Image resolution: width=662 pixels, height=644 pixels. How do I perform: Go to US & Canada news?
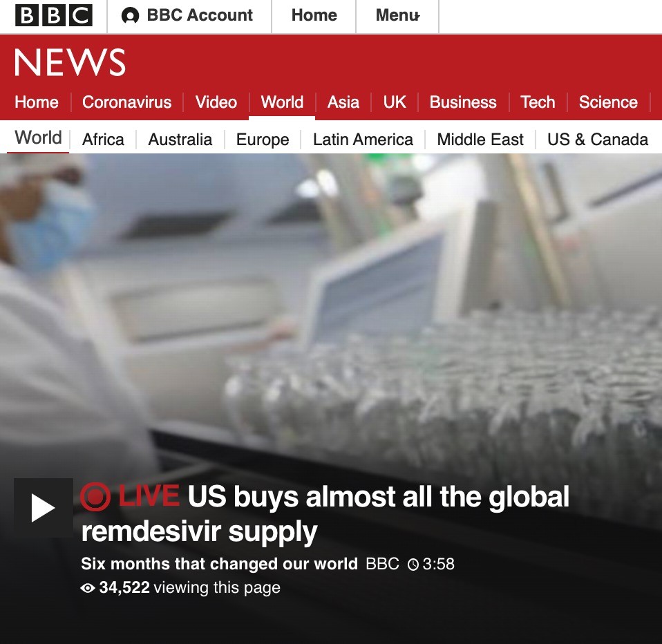pos(598,140)
